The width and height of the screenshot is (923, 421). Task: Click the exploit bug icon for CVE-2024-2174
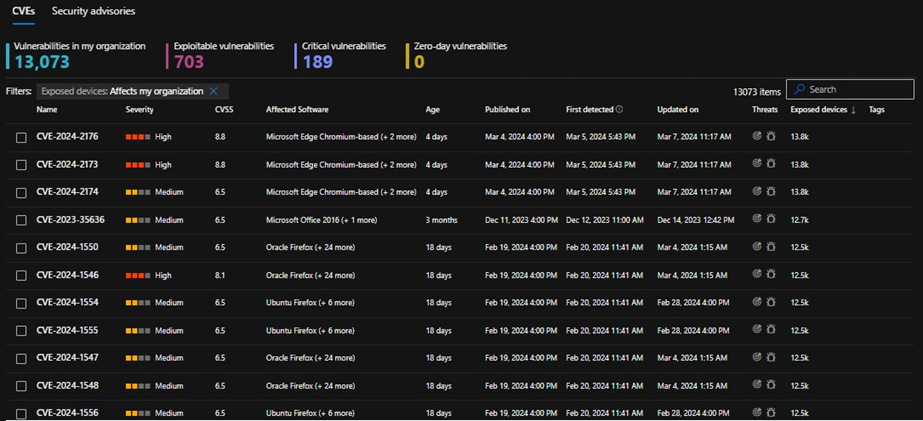pyautogui.click(x=771, y=191)
